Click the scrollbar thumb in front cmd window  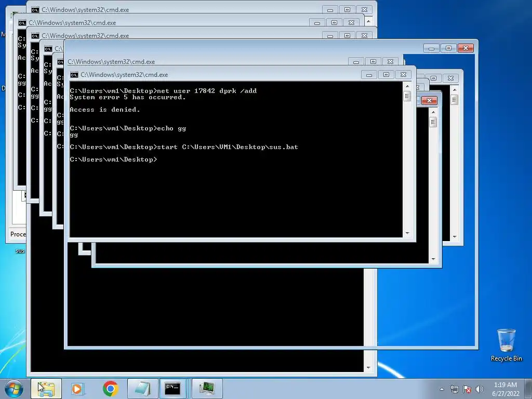pos(407,96)
